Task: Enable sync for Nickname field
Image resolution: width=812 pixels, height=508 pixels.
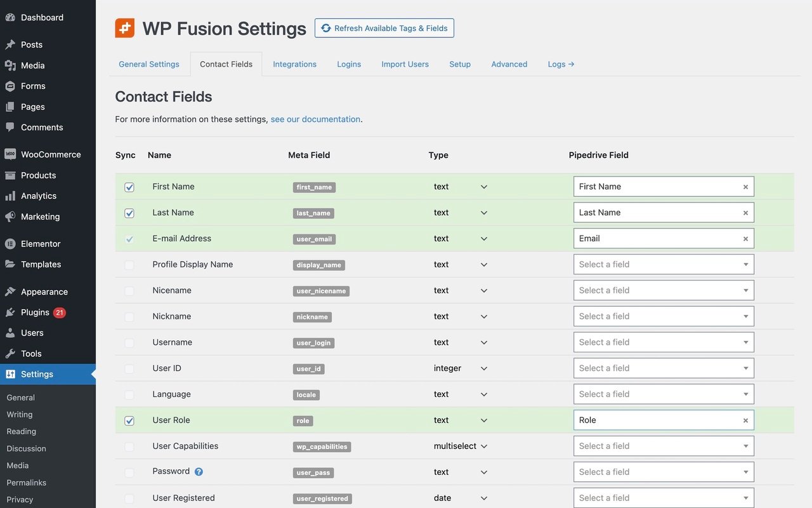Action: (x=129, y=317)
